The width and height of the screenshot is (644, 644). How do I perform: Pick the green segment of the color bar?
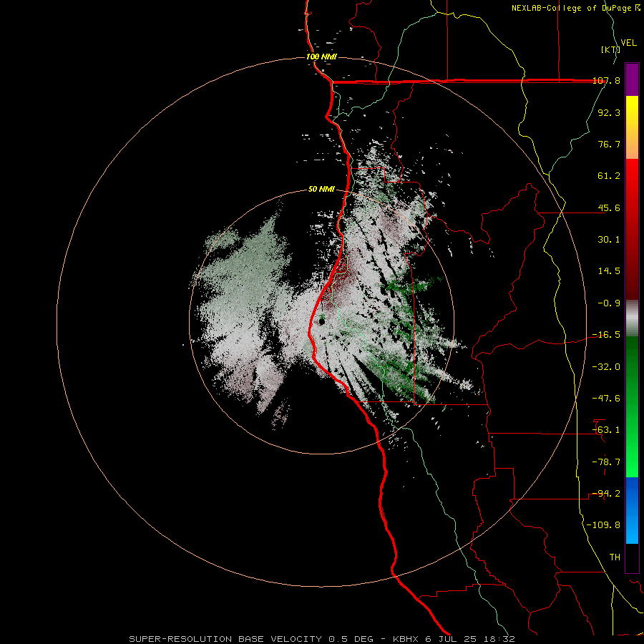pyautogui.click(x=632, y=406)
